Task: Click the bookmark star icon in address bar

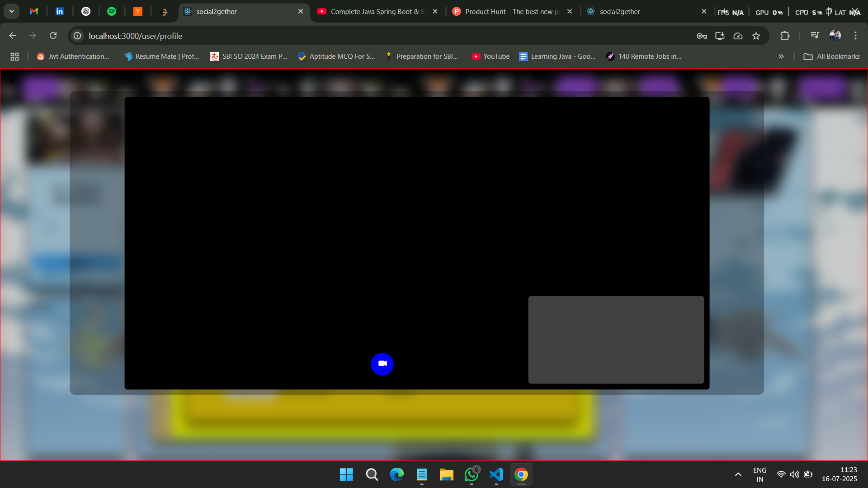Action: pos(756,36)
